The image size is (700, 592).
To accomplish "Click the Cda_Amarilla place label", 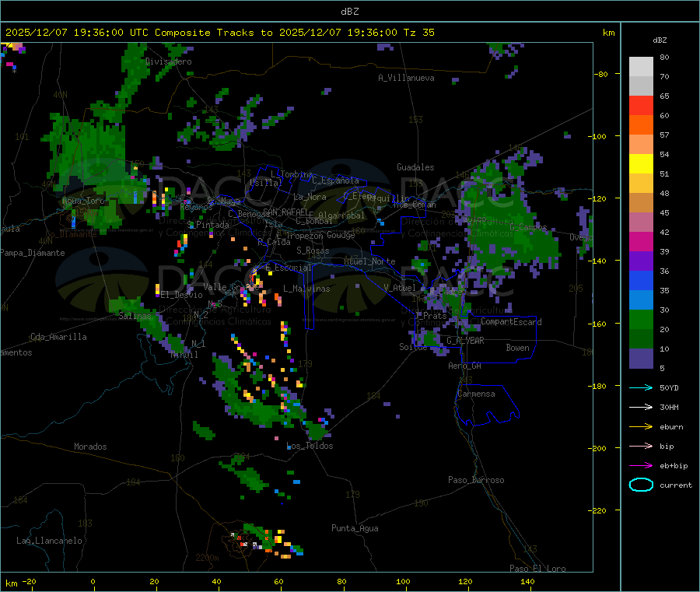I will [58, 337].
